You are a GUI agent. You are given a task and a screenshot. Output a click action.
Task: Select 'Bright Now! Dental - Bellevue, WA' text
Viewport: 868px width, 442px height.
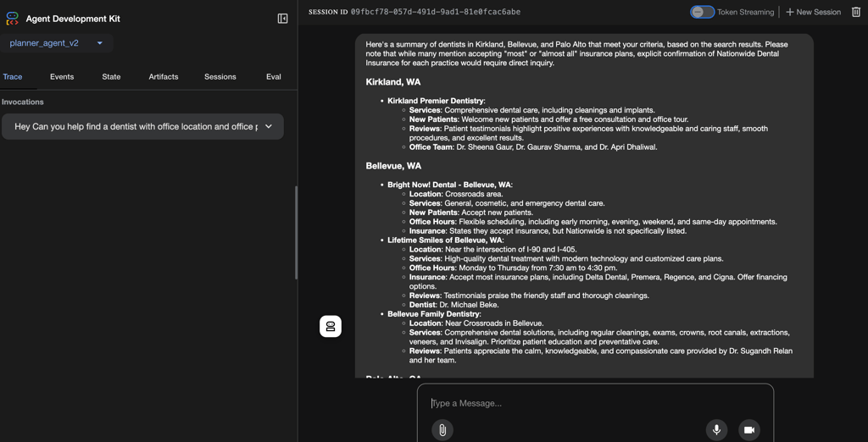[x=449, y=185]
